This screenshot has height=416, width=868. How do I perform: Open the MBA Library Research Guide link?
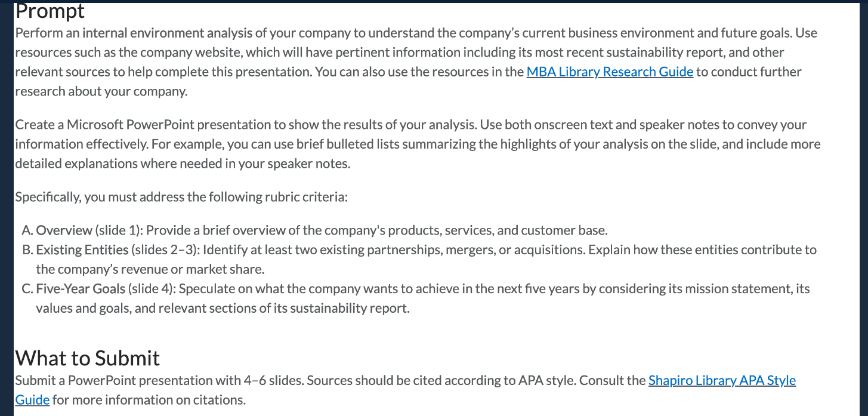(x=610, y=72)
